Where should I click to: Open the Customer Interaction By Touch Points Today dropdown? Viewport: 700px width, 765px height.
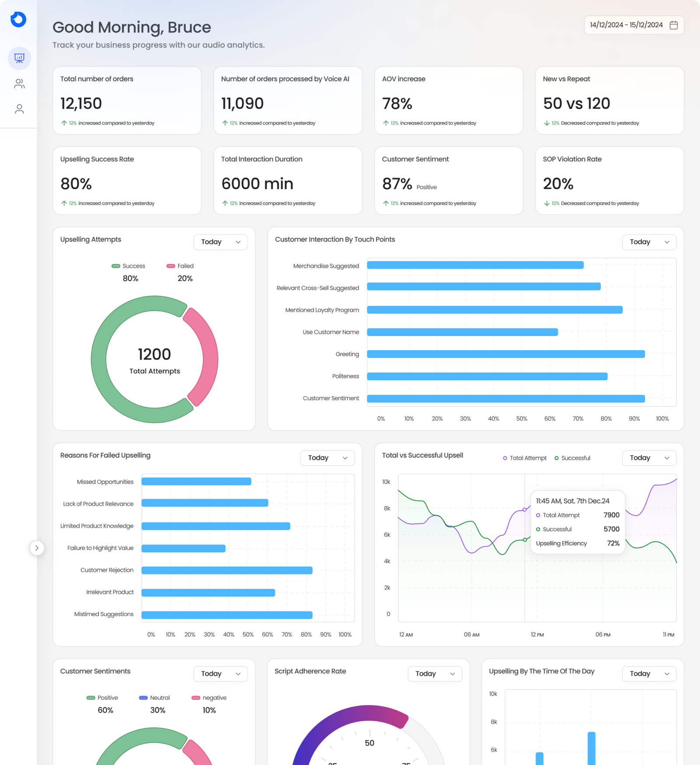point(649,242)
